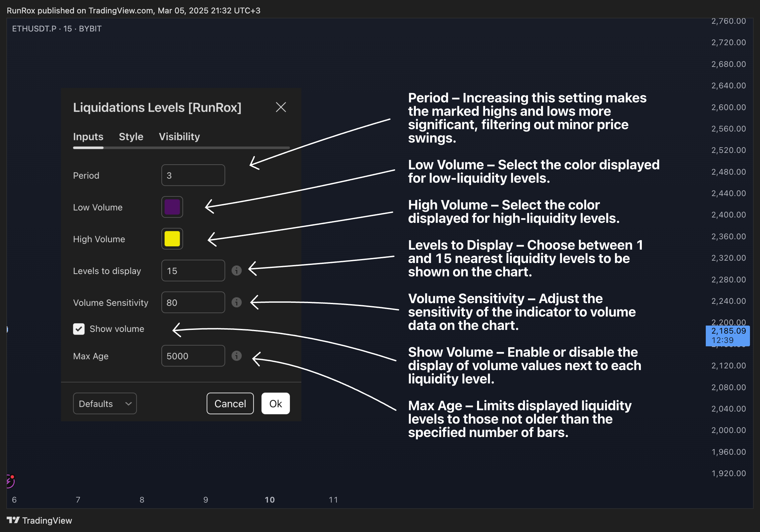Show info tooltip for Volume Sensitivity
This screenshot has height=532, width=760.
236,302
